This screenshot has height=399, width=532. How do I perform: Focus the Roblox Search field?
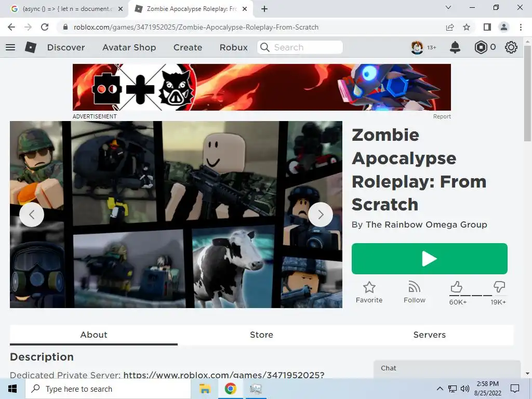click(300, 47)
